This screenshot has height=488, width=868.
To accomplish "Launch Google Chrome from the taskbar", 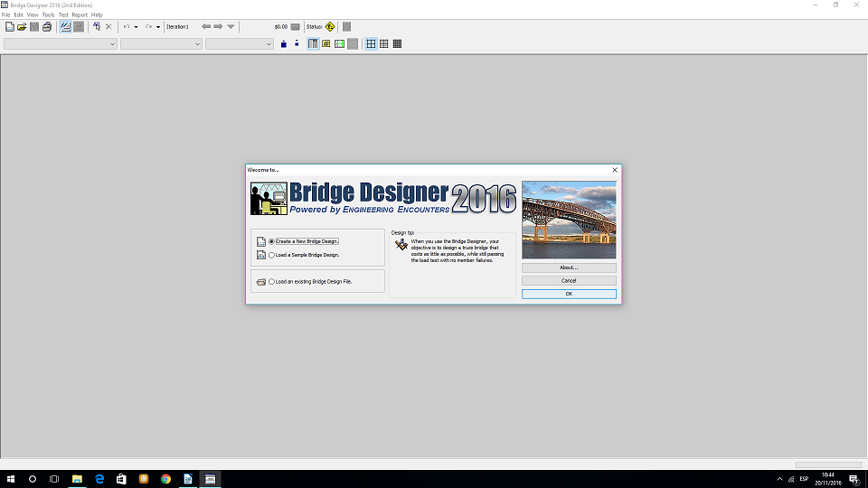I will [165, 479].
